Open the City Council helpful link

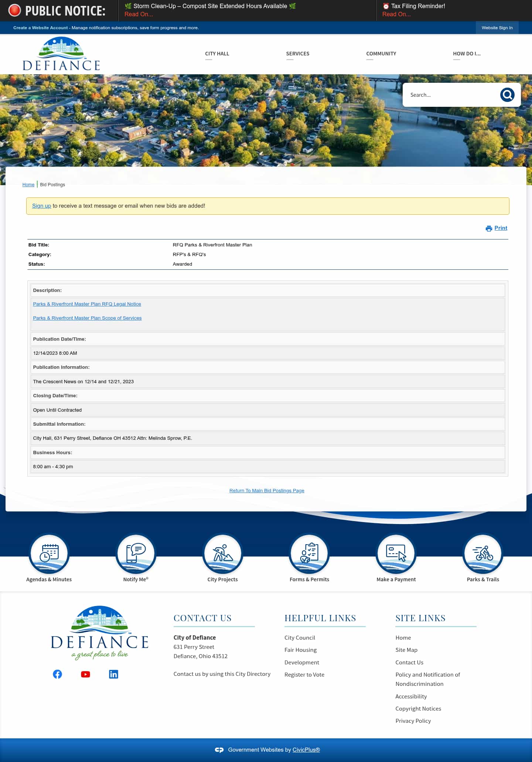(x=300, y=638)
